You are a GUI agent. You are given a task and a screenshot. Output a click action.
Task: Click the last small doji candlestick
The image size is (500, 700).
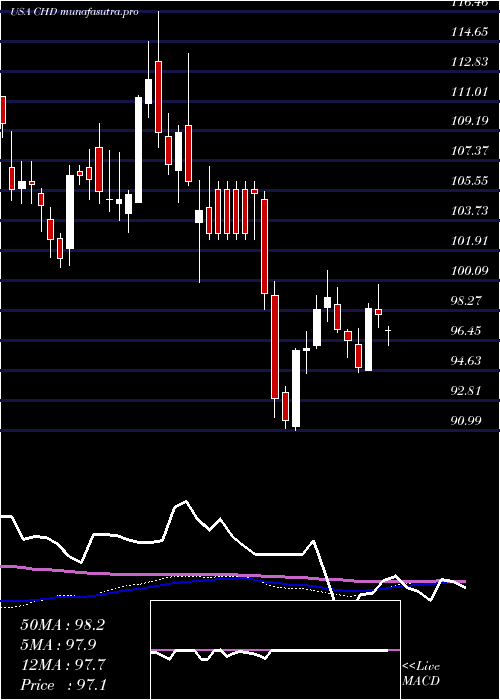coord(388,336)
